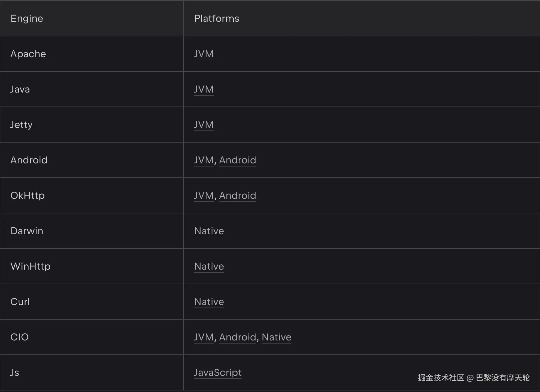Click the watermark text at bottom right
540x392 pixels.
(474, 378)
